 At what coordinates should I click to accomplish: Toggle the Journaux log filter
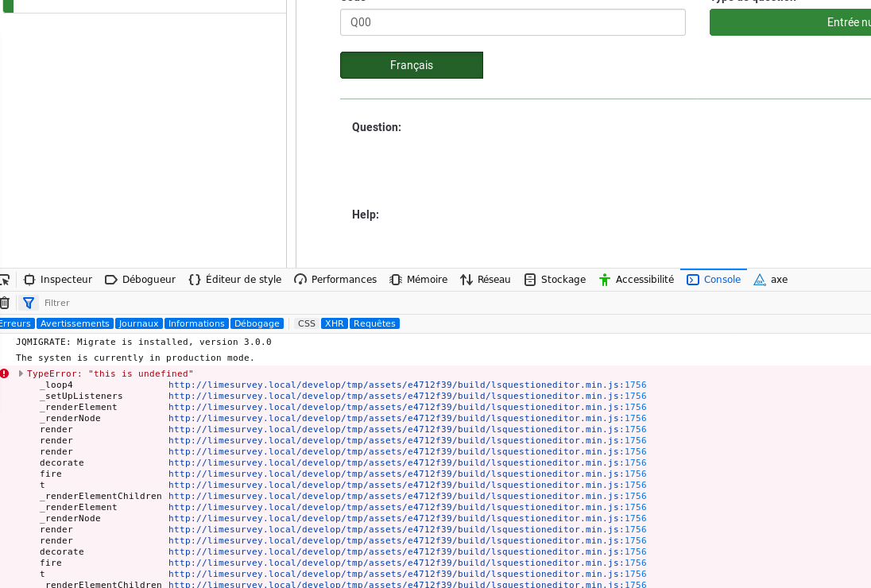pyautogui.click(x=139, y=323)
